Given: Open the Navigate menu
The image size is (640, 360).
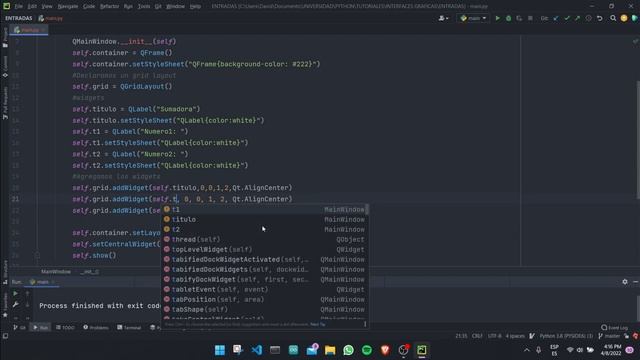Looking at the screenshot, I should pos(68,7).
